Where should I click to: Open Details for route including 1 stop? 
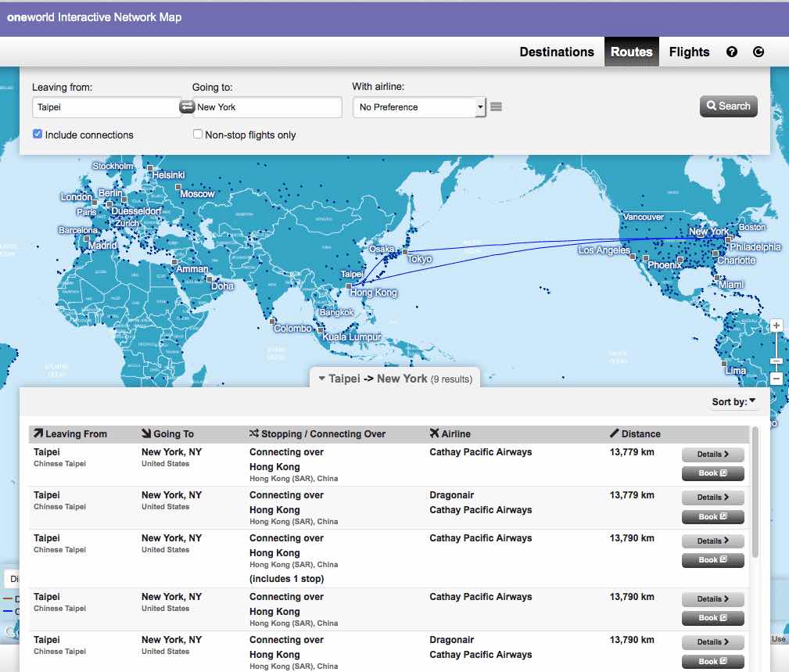(712, 541)
